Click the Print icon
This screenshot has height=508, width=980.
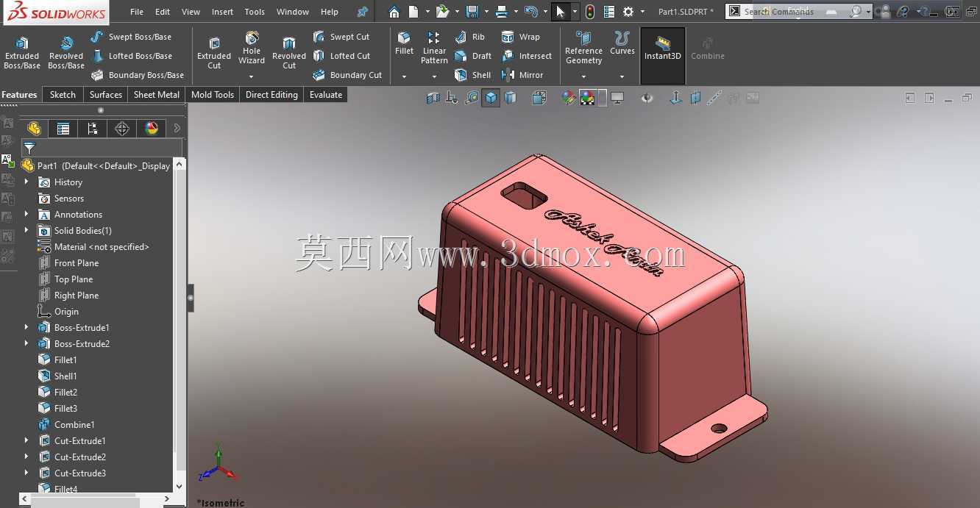tap(501, 12)
